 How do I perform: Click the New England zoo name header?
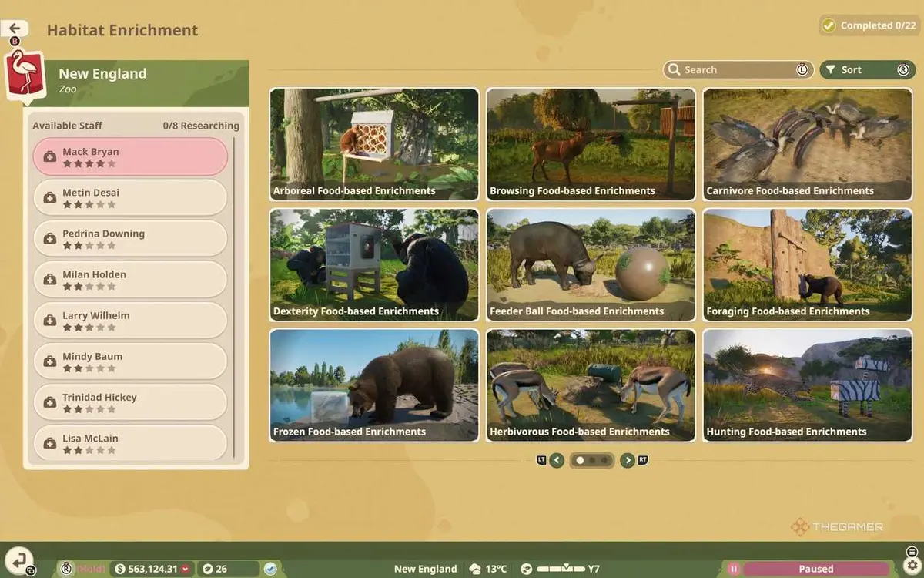point(102,74)
